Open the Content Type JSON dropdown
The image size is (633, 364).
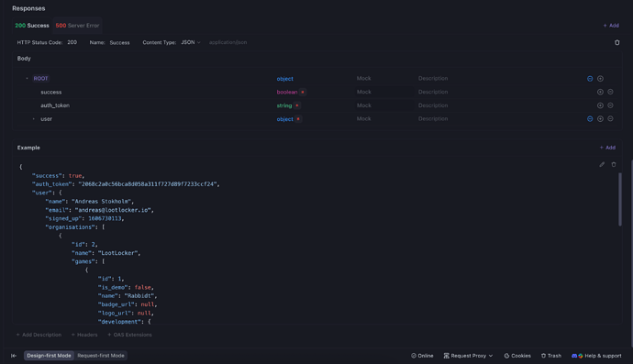click(191, 42)
